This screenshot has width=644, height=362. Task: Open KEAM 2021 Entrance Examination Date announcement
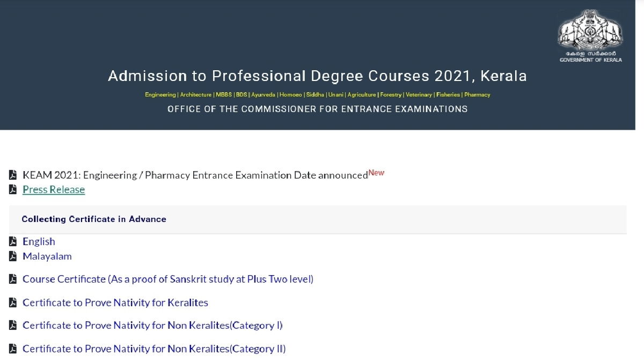pos(195,175)
